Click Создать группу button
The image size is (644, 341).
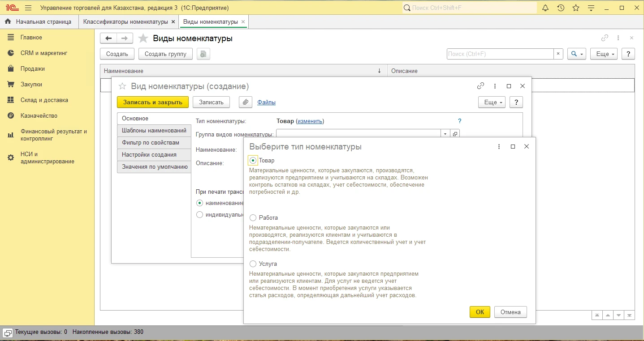coord(165,54)
